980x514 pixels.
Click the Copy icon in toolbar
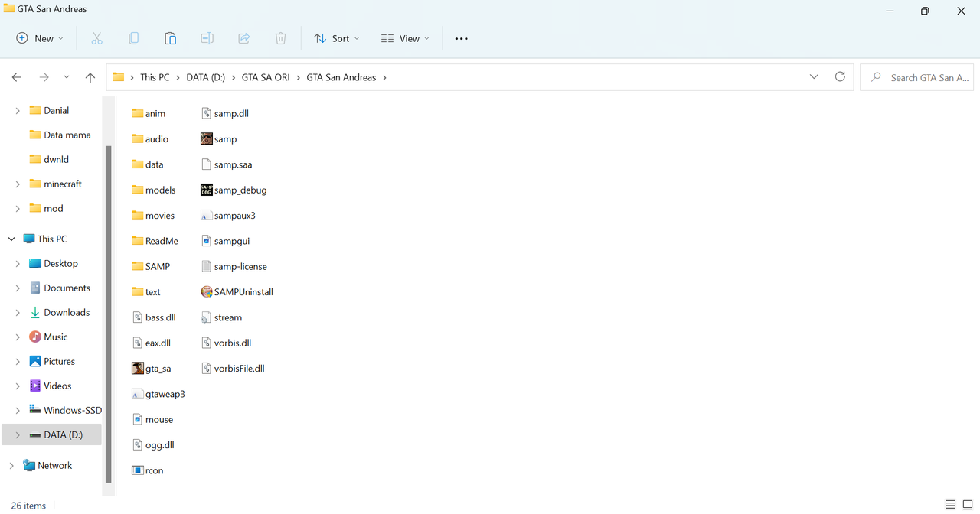[133, 38]
